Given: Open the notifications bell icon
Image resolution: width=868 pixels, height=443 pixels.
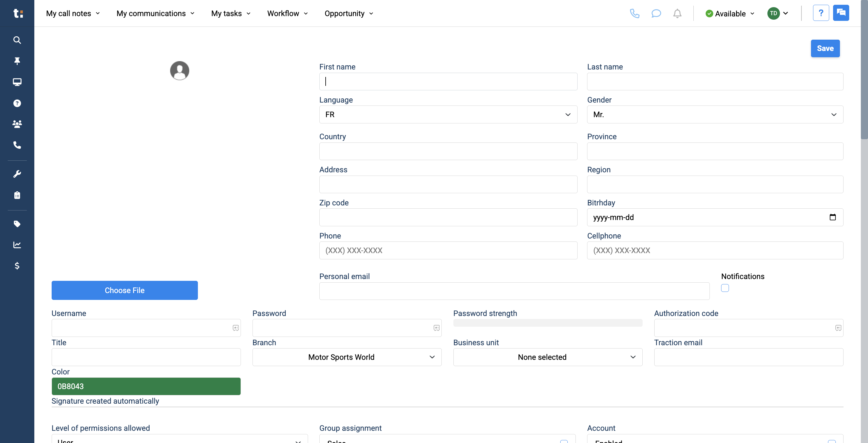Looking at the screenshot, I should pyautogui.click(x=677, y=13).
